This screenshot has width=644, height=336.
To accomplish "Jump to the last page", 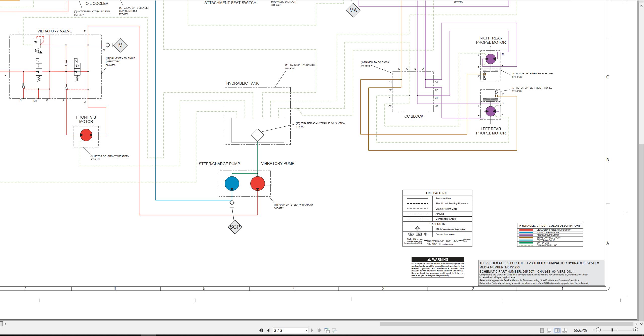I will click(x=319, y=330).
